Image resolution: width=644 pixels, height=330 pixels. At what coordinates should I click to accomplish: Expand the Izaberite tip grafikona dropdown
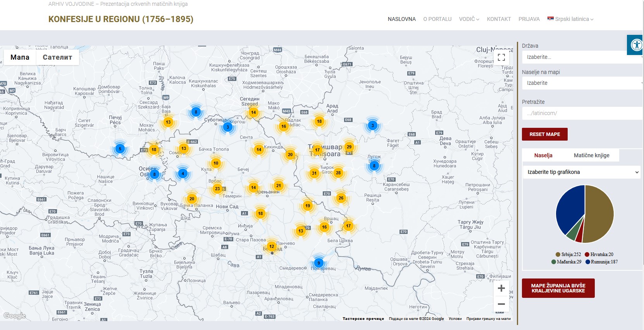pos(581,172)
